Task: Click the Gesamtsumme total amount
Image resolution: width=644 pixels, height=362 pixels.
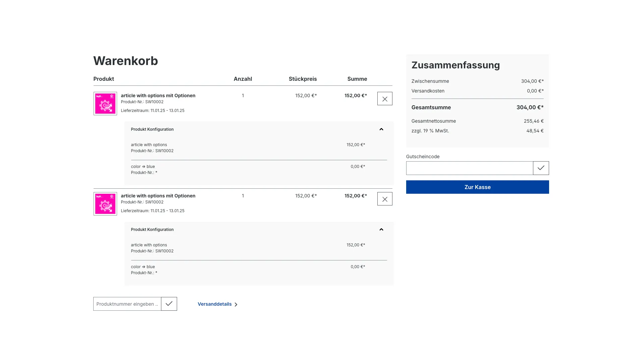Action: click(530, 107)
